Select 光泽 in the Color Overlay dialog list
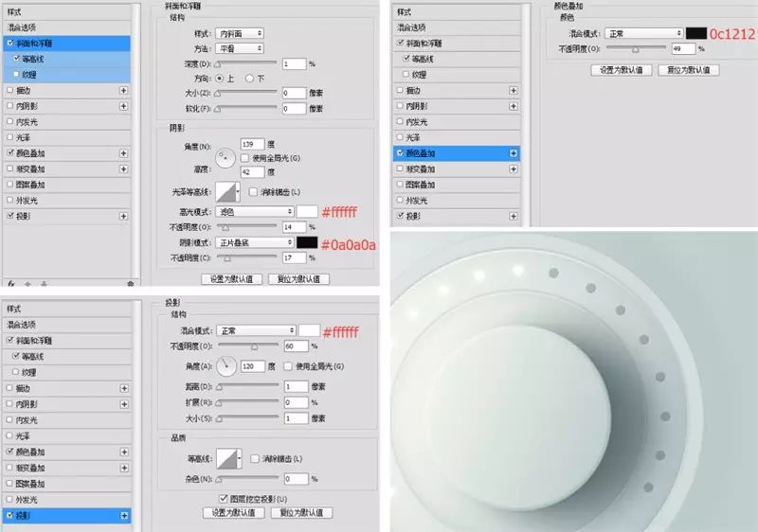The image size is (758, 532). (x=457, y=137)
